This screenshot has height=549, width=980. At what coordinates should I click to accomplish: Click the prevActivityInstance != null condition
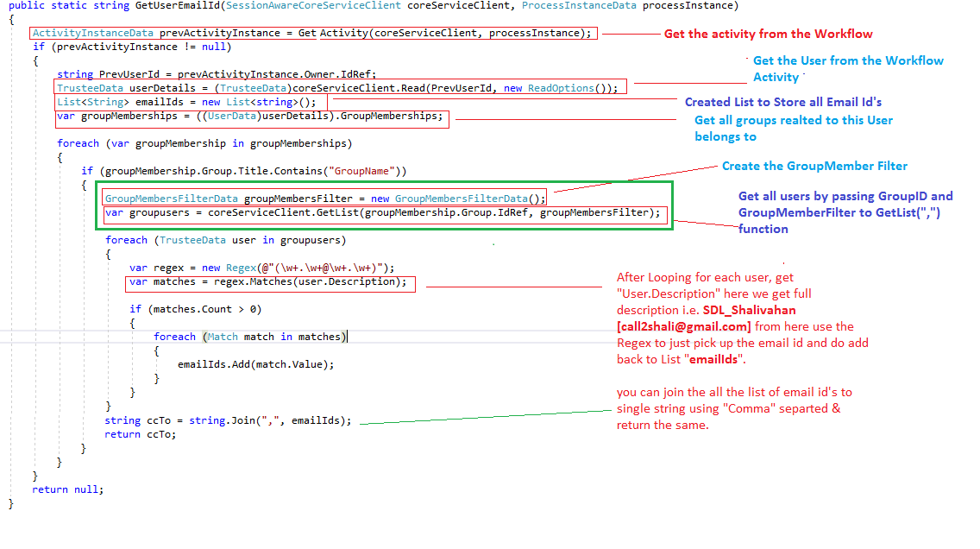point(141,47)
